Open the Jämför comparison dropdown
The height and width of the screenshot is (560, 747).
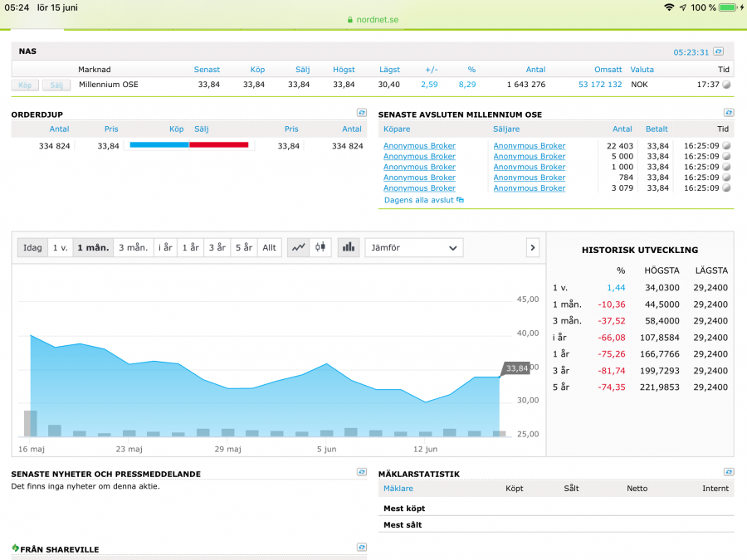pyautogui.click(x=414, y=247)
